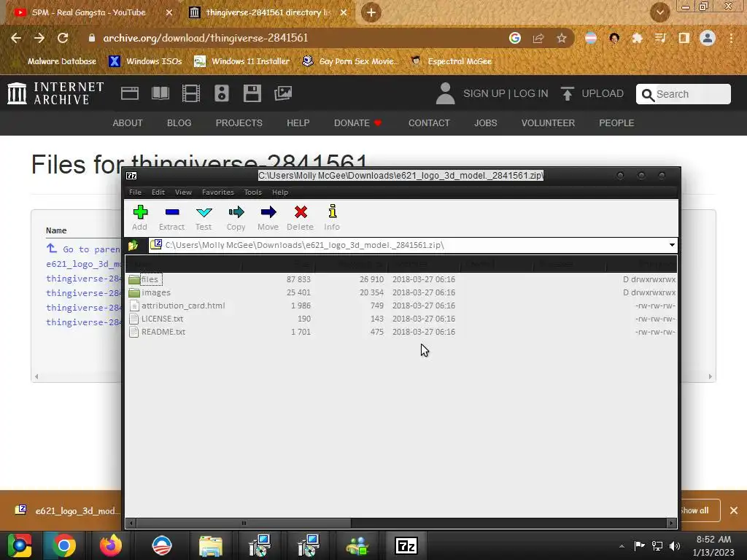The image size is (747, 560).
Task: Open the Internet Archive images icon
Action: 283,93
